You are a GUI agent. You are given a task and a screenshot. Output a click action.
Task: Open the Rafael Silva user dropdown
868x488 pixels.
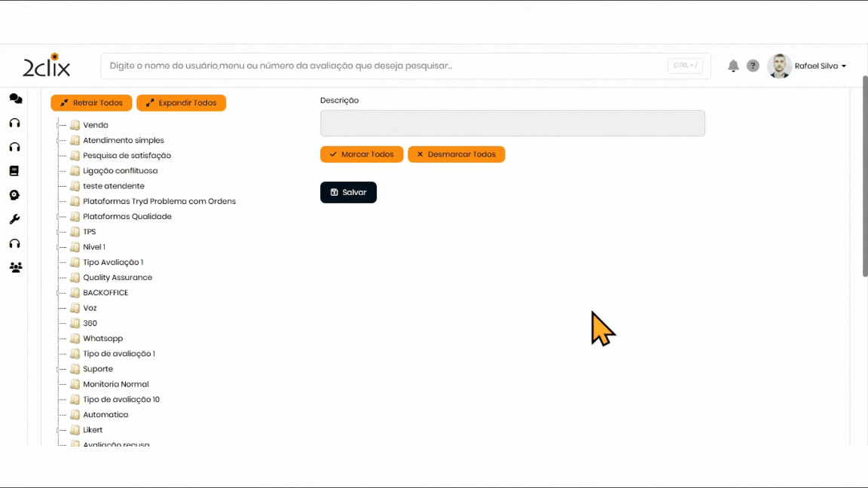pyautogui.click(x=821, y=66)
